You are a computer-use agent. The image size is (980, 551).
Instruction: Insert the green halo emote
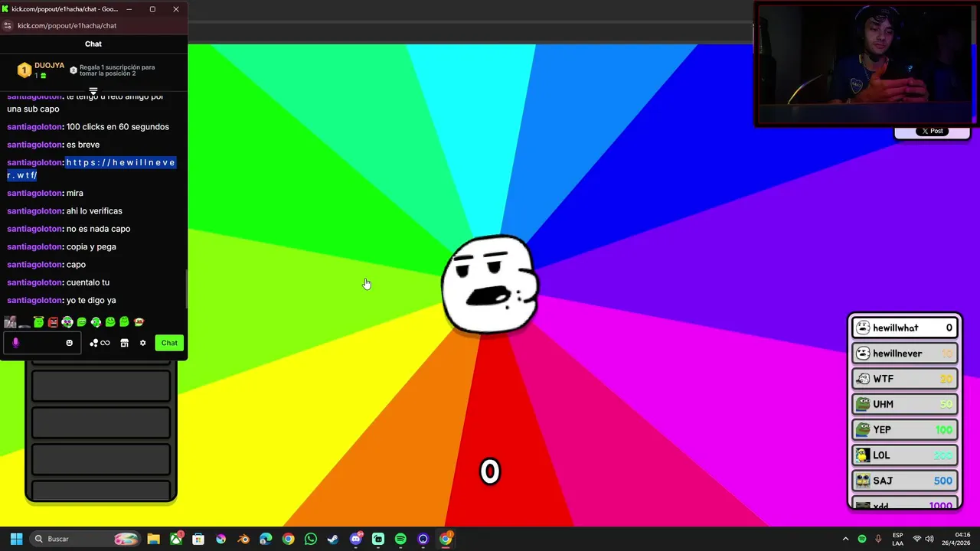tap(38, 321)
